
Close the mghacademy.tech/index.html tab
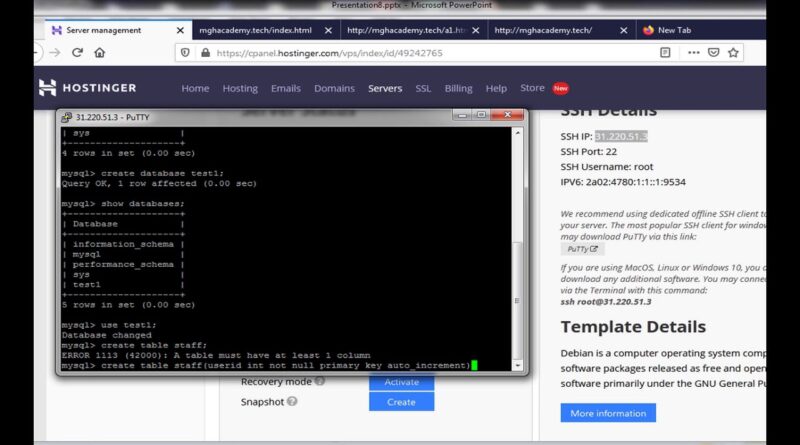coord(328,31)
